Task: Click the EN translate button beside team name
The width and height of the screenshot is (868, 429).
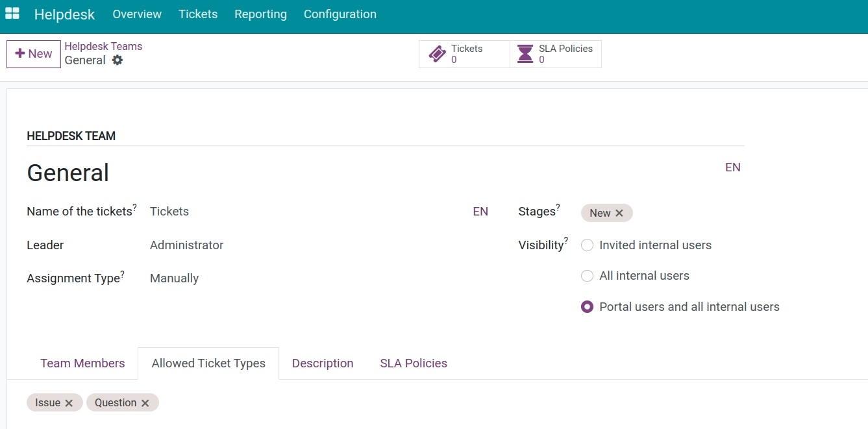Action: click(733, 167)
